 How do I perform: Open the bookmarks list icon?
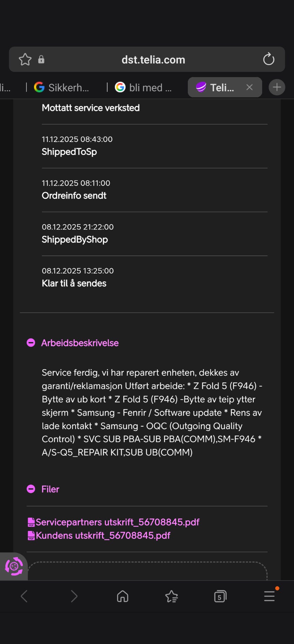coord(171,596)
